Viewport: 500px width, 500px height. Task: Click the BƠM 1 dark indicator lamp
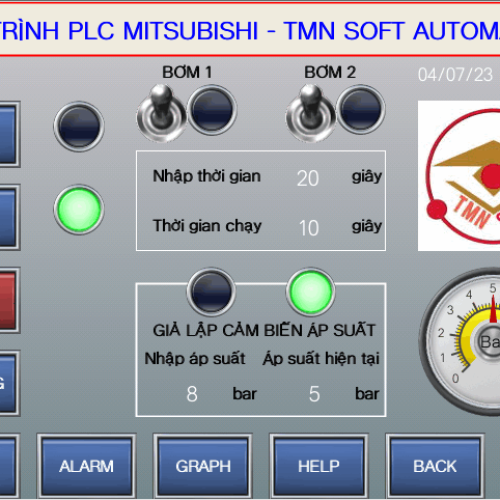[x=212, y=110]
